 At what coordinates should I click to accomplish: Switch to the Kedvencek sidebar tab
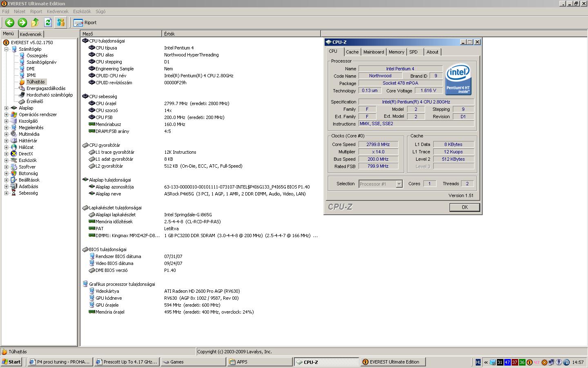31,34
